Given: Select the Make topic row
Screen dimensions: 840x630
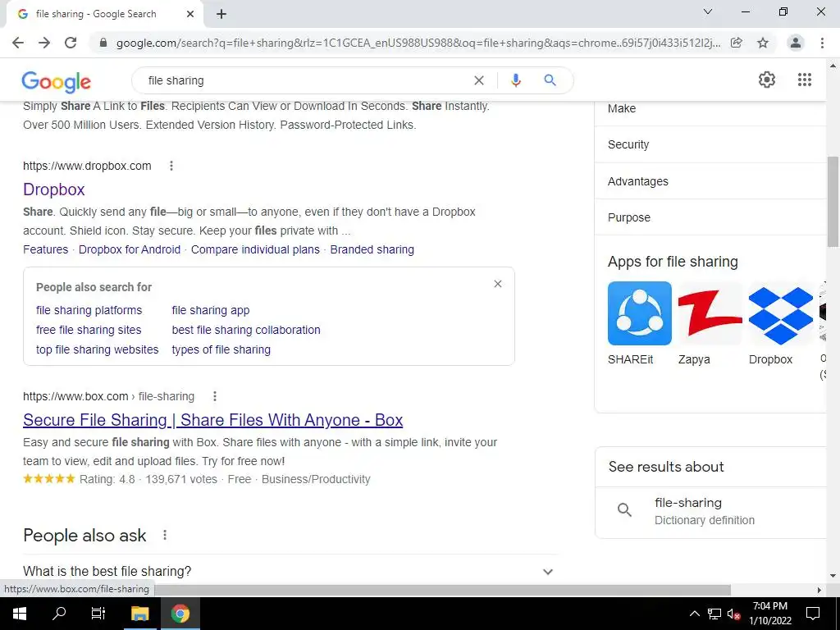Looking at the screenshot, I should click(x=710, y=108).
